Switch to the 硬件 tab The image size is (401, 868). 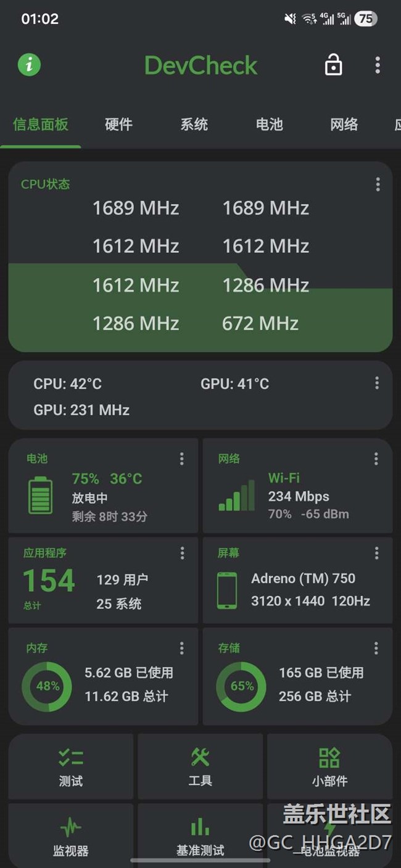(x=118, y=124)
